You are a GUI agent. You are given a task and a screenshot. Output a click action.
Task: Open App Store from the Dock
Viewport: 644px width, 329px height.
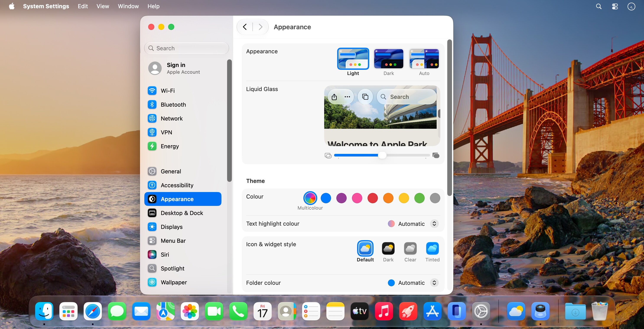point(433,311)
